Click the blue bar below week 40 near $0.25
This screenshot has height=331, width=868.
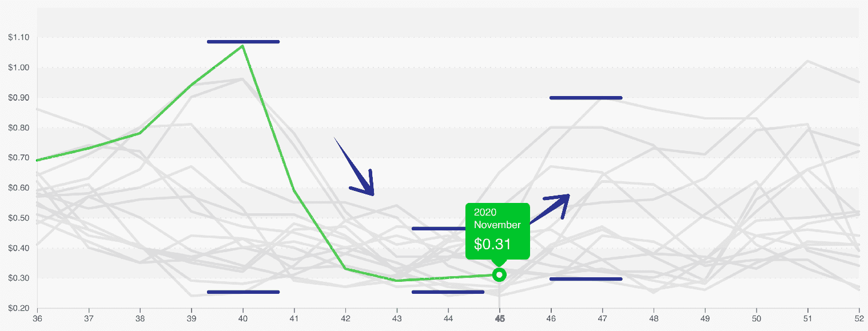point(243,292)
